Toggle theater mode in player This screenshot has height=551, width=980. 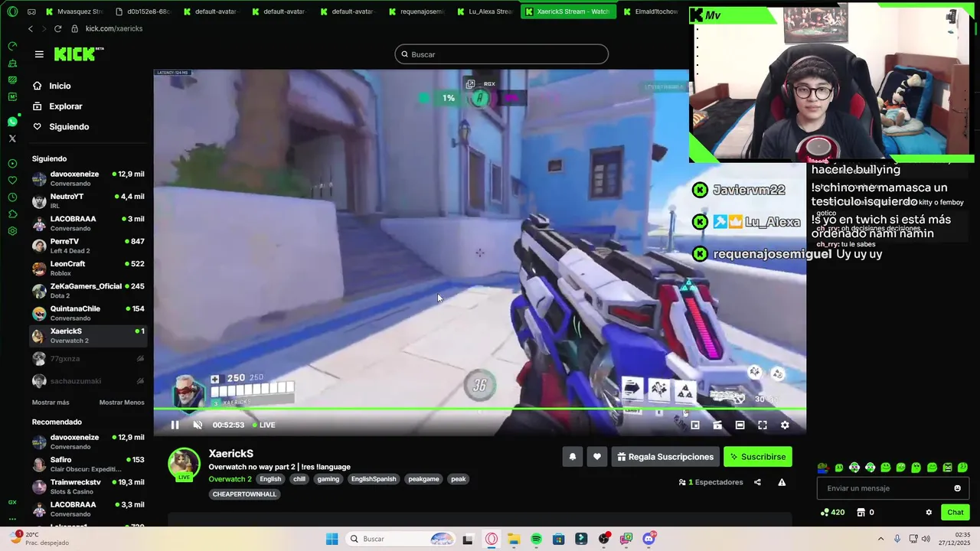[x=740, y=425]
